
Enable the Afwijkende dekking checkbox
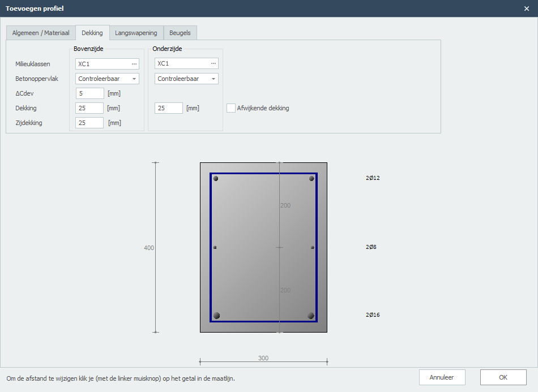tap(231, 108)
